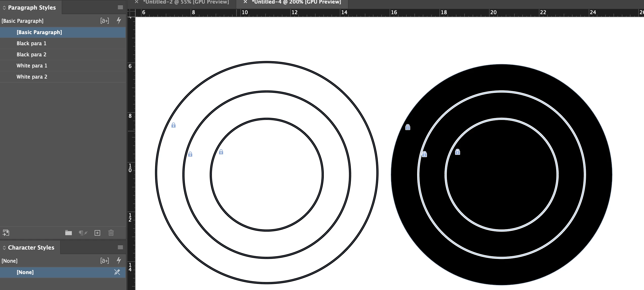Select Black para 1 style
The height and width of the screenshot is (290, 644).
click(31, 43)
